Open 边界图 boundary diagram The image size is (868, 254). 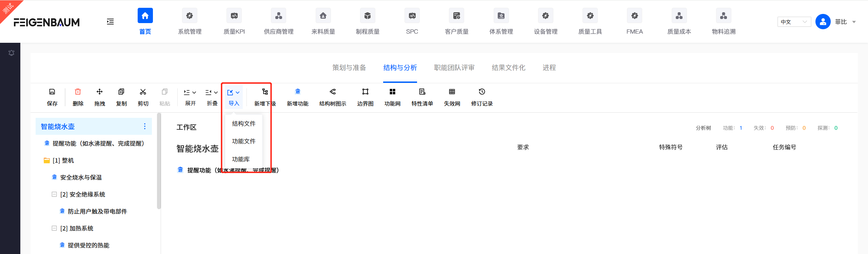365,97
